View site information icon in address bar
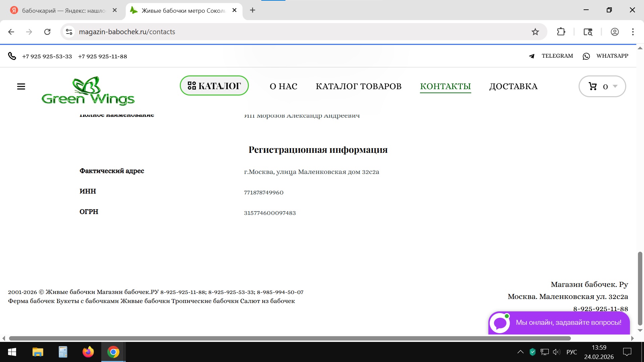 tap(69, 32)
